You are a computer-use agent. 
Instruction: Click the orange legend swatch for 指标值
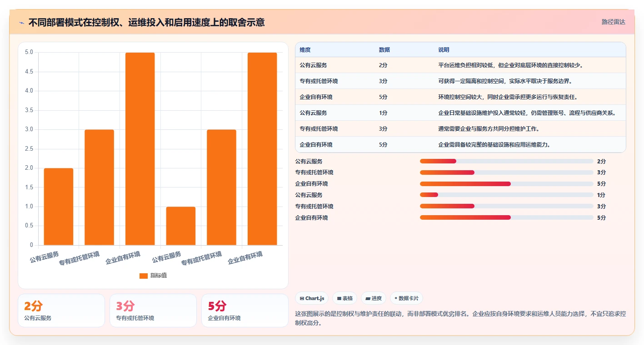point(143,276)
